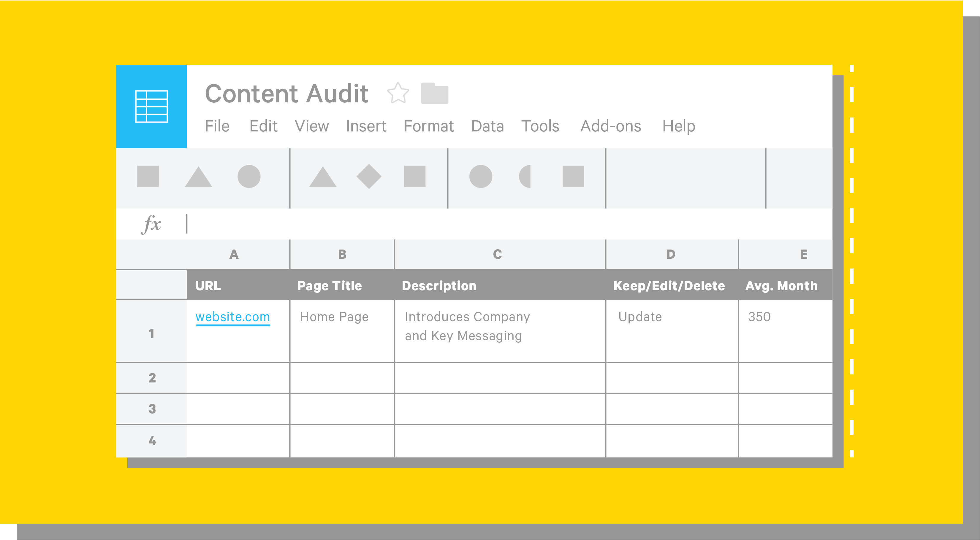This screenshot has width=980, height=540.
Task: Click the Description header cell
Action: coord(500,285)
